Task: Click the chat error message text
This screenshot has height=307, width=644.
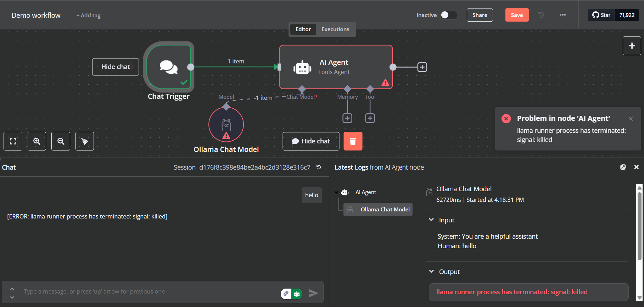Action: tap(87, 216)
